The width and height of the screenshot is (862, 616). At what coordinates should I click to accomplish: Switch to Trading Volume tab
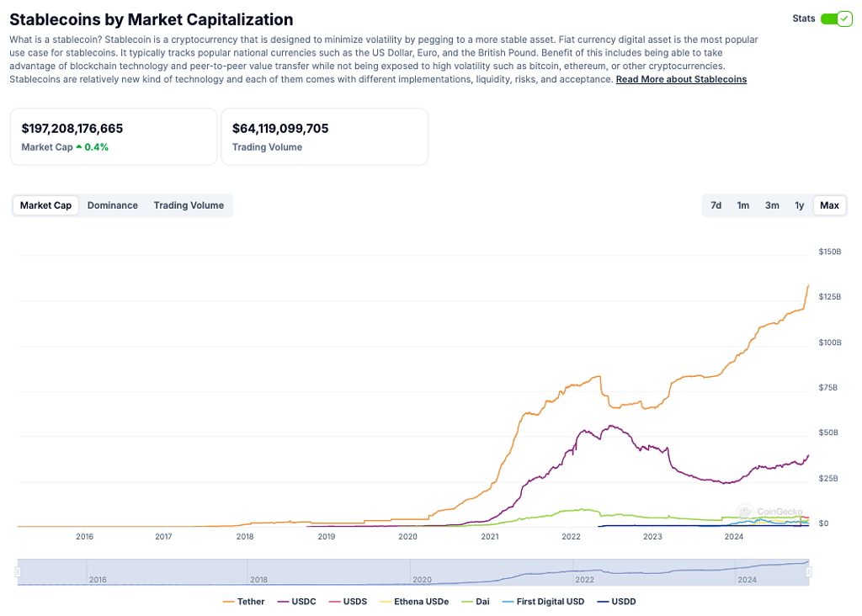pos(189,205)
